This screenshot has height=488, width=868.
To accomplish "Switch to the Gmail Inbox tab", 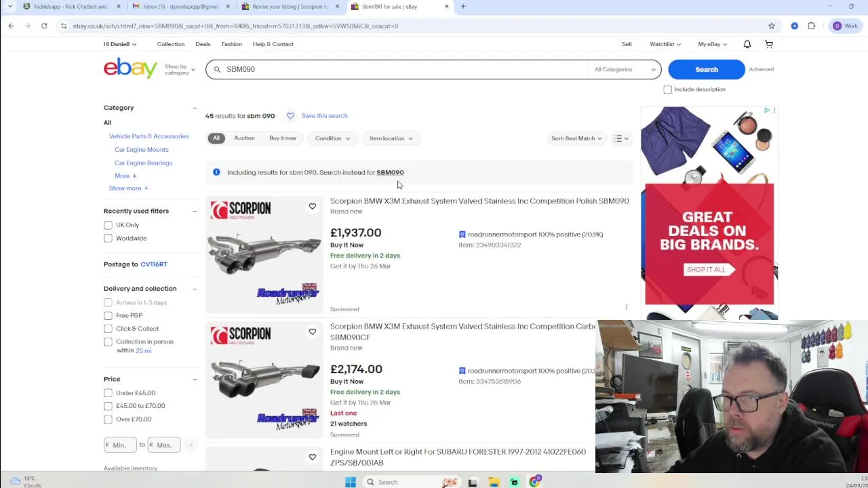I will point(180,6).
